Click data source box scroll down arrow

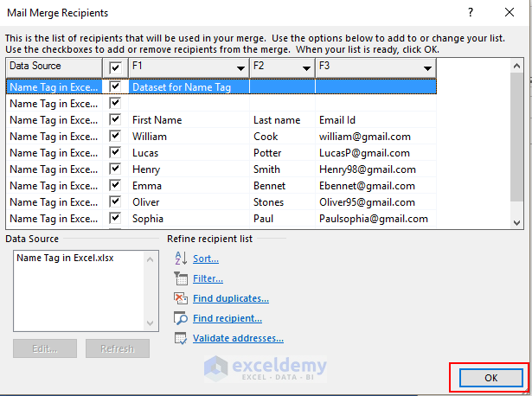tap(151, 323)
